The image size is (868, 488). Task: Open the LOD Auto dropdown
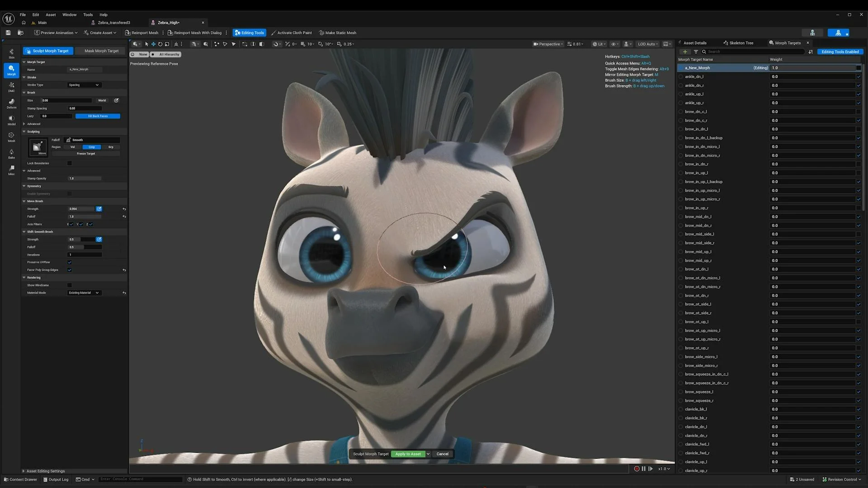point(648,44)
